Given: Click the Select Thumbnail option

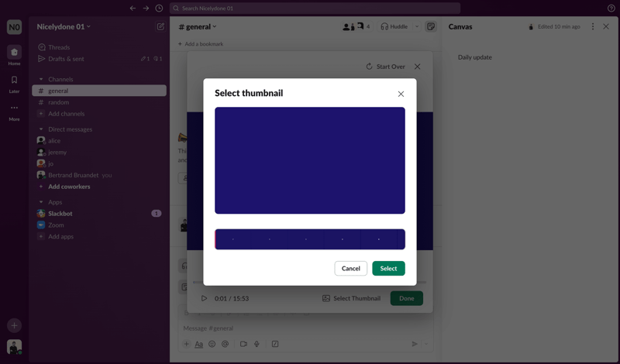Looking at the screenshot, I should 351,298.
